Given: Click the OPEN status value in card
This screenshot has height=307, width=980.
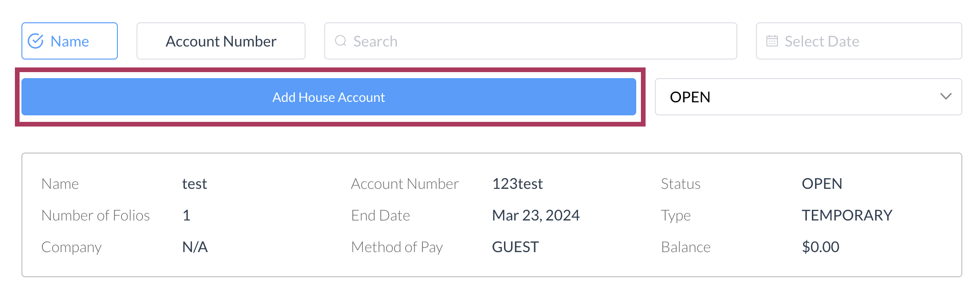Looking at the screenshot, I should pos(822,184).
